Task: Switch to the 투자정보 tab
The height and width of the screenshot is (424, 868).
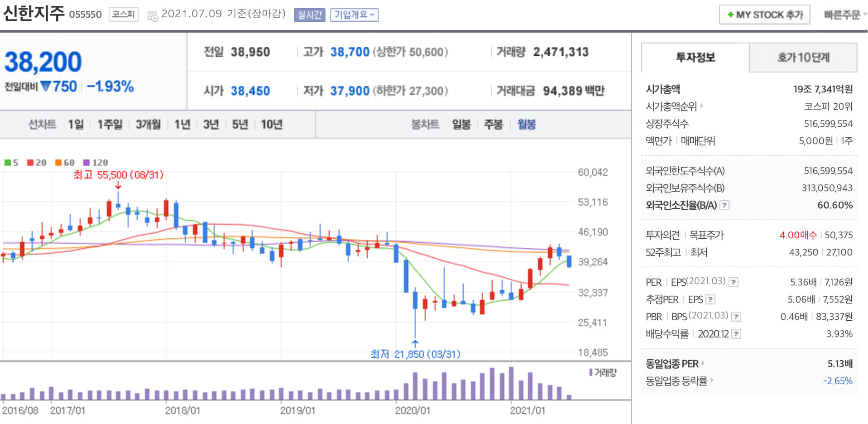Action: pos(695,58)
